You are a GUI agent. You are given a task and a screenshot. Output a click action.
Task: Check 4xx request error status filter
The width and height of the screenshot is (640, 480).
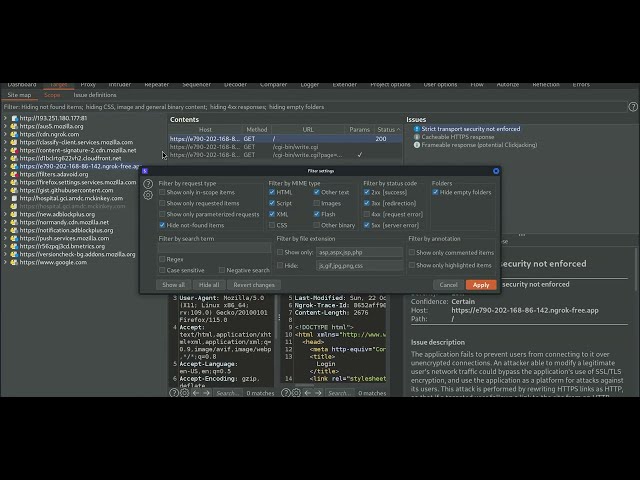[367, 214]
